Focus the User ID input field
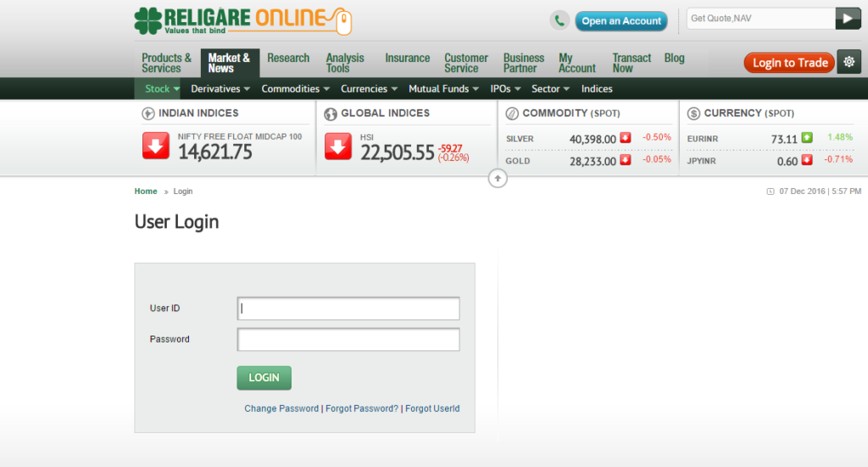Viewport: 868px width, 467px height. click(348, 309)
